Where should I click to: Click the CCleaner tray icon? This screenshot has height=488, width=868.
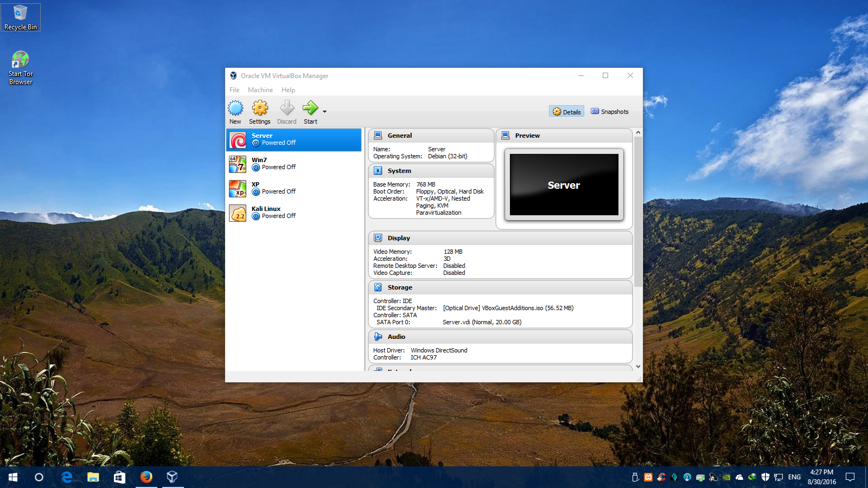[661, 477]
